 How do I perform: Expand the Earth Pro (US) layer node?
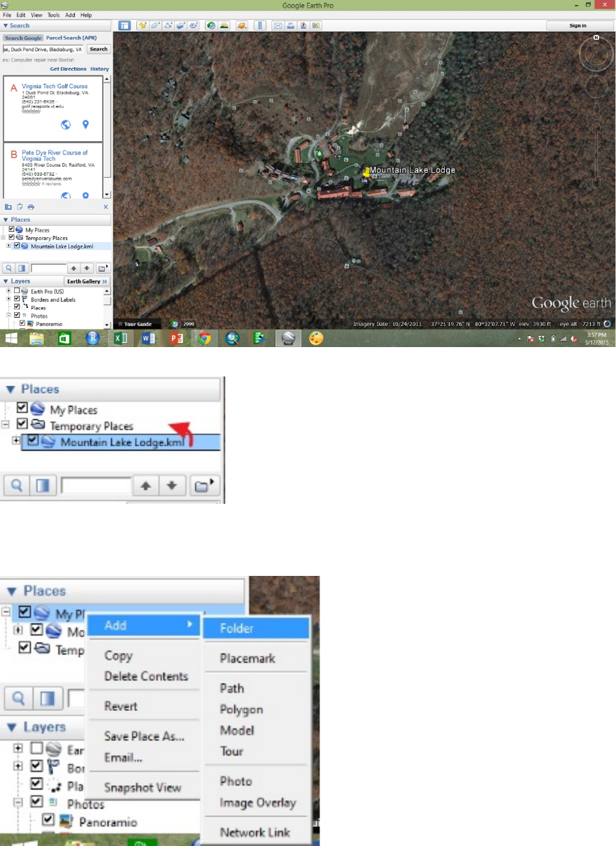tap(9, 291)
